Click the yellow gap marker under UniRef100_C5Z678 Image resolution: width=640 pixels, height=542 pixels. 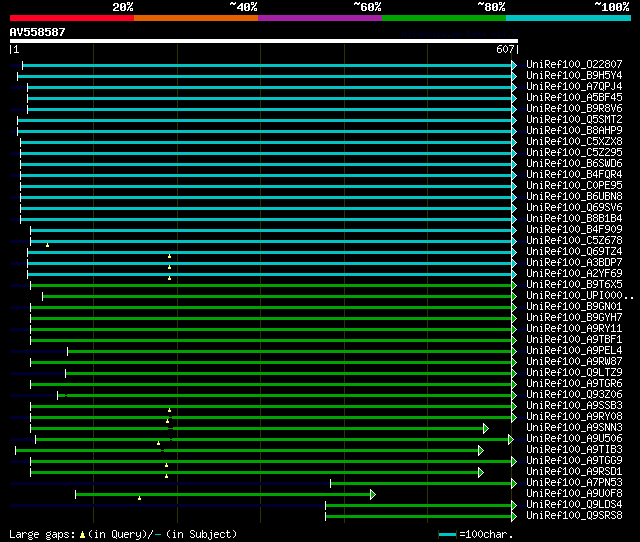[x=47, y=245]
